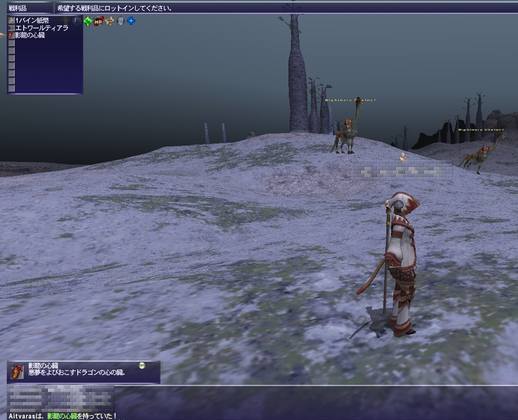Click the red MP boost status icon

(98, 21)
